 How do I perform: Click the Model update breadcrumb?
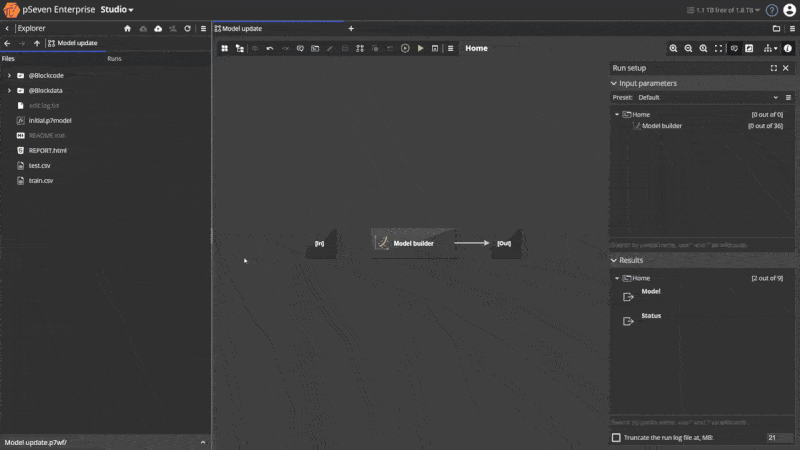click(x=72, y=43)
